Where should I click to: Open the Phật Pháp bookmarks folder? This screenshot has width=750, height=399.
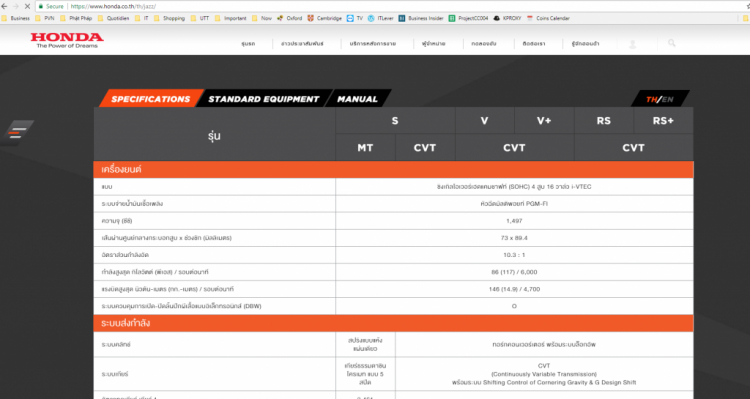click(x=76, y=18)
